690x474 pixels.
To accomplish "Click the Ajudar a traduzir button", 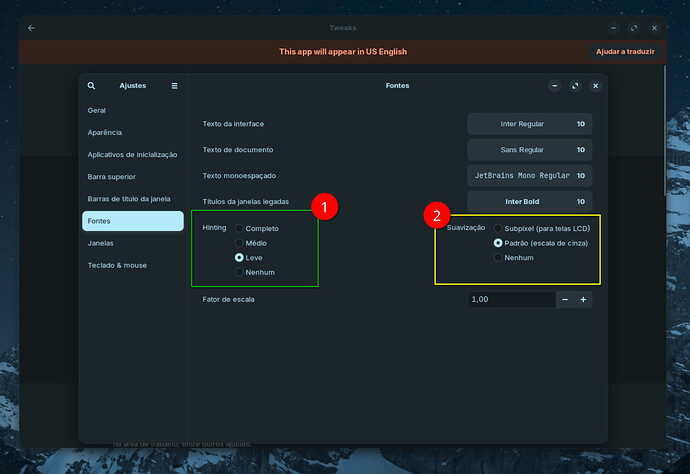I will pos(624,51).
